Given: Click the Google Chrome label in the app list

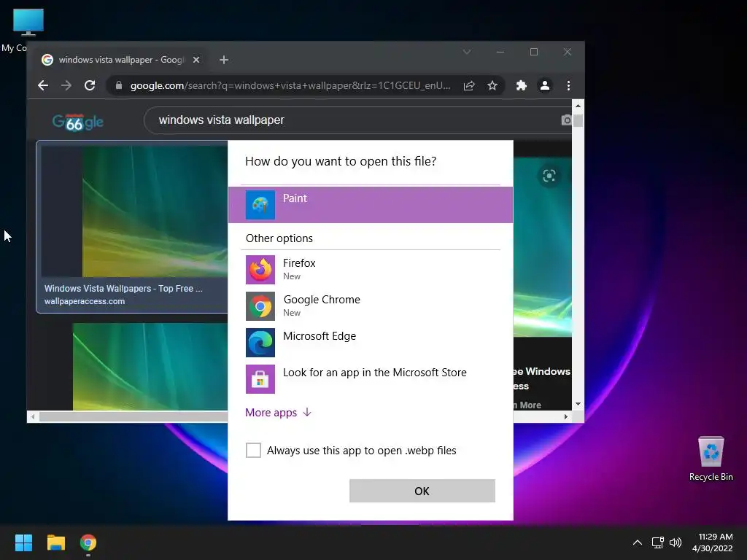Looking at the screenshot, I should coord(322,300).
